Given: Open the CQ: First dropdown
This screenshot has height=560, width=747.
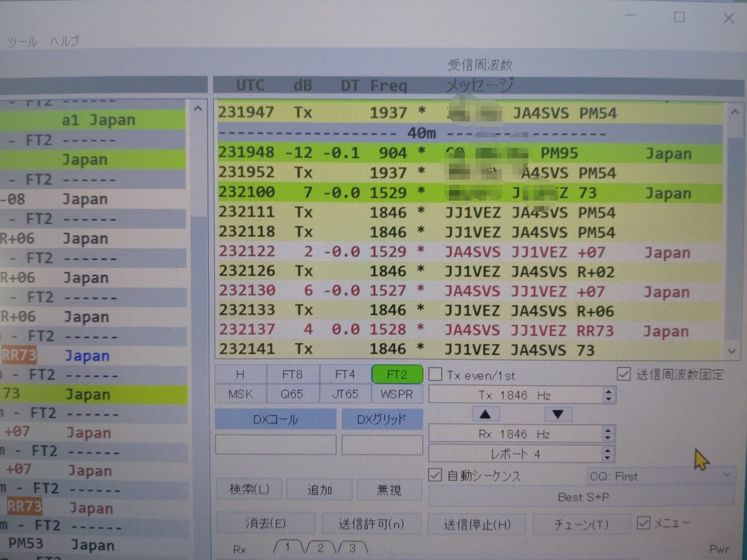Looking at the screenshot, I should point(661,476).
